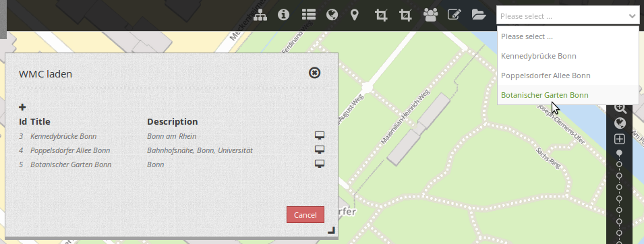Click the globe icon in top toolbar
The height and width of the screenshot is (244, 644).
coord(332,15)
